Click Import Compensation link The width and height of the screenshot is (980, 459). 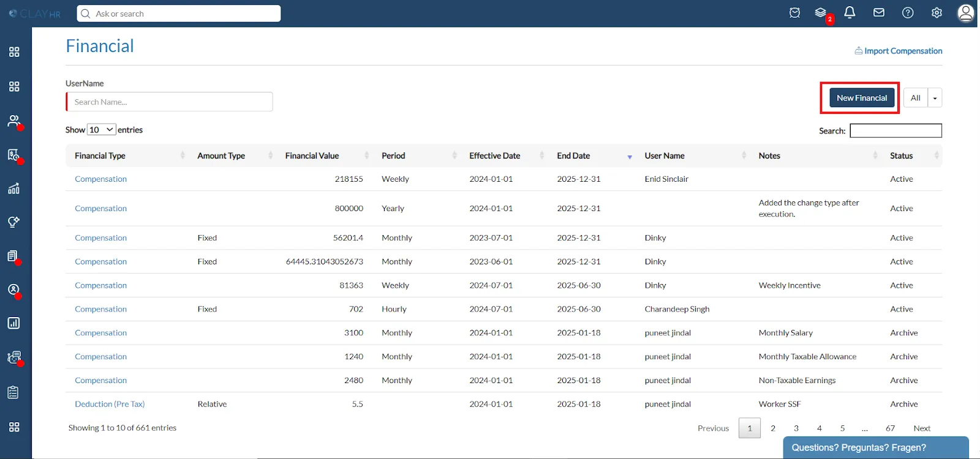[903, 51]
